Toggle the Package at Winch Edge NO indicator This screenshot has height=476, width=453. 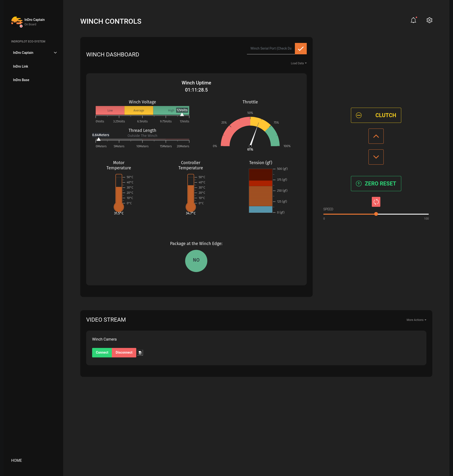coord(196,261)
